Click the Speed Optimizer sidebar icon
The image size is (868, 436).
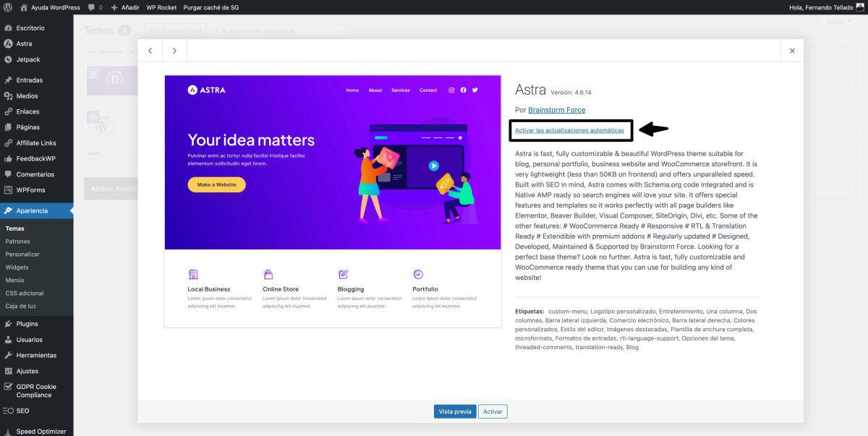coord(9,431)
